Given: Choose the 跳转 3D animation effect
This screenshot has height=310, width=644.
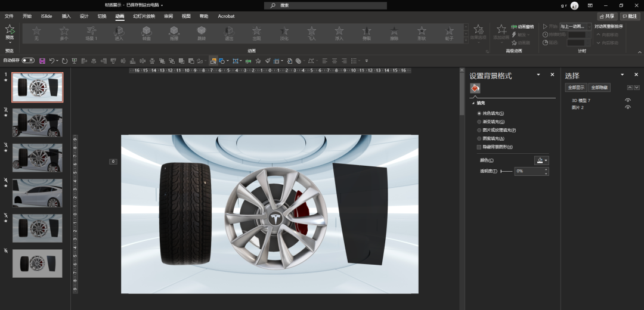Looking at the screenshot, I should [x=201, y=32].
